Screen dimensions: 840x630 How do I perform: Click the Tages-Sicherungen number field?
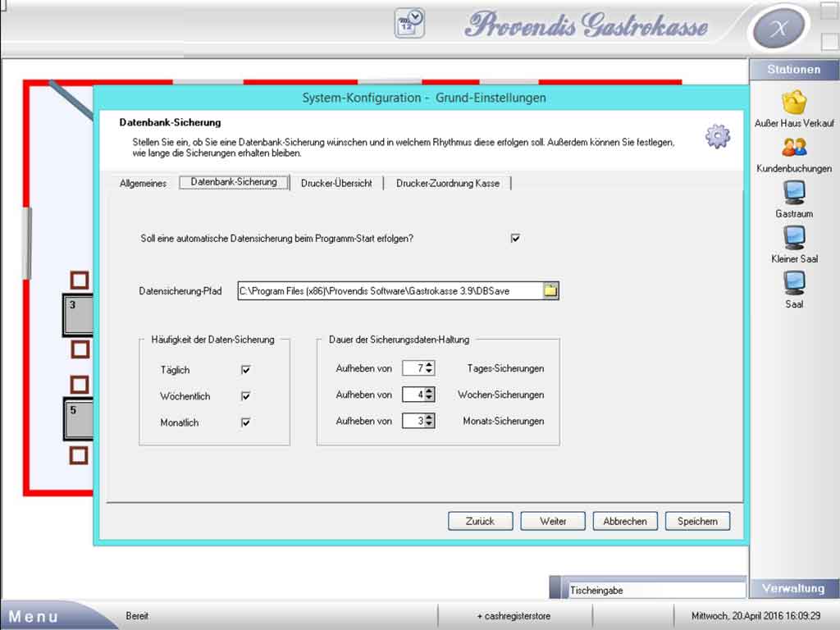tap(414, 368)
